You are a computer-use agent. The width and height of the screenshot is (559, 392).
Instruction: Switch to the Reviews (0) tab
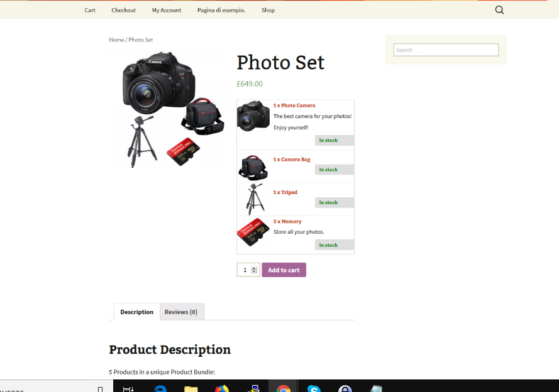(x=181, y=312)
